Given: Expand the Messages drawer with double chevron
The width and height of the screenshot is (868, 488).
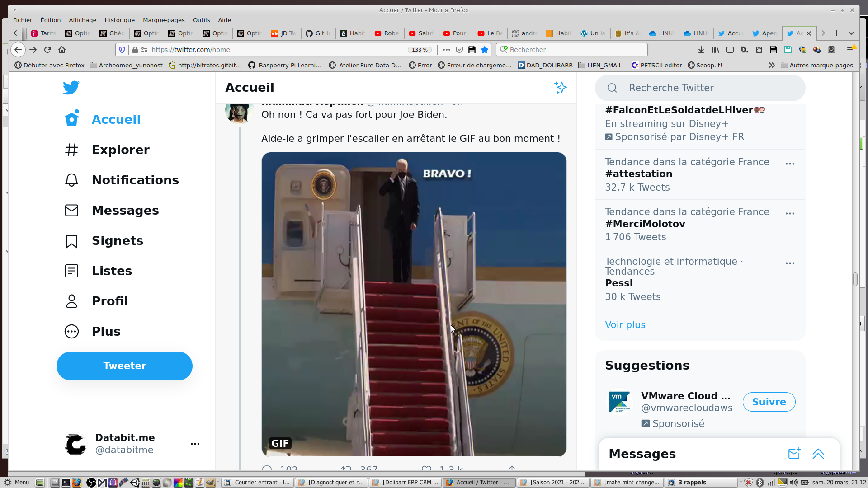Looking at the screenshot, I should click(x=818, y=453).
